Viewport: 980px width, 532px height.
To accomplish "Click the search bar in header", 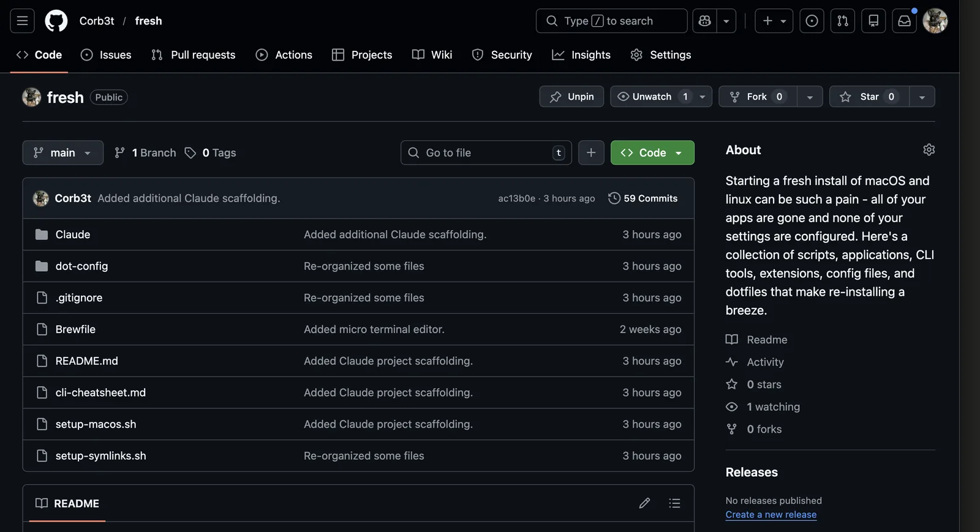I will pos(611,21).
